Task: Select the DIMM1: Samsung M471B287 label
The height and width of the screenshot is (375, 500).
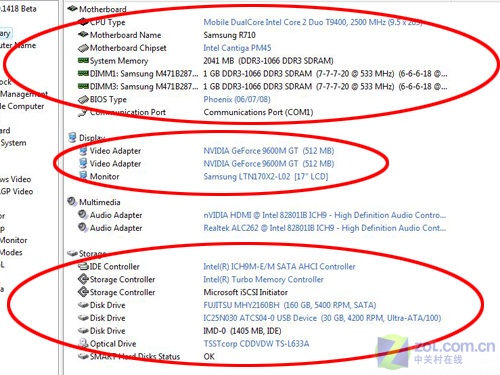Action: pyautogui.click(x=144, y=73)
